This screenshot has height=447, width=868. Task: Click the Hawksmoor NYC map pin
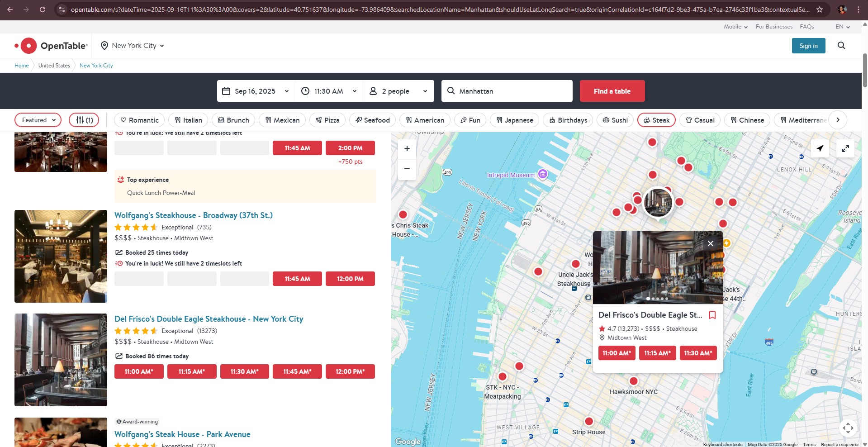point(634,381)
